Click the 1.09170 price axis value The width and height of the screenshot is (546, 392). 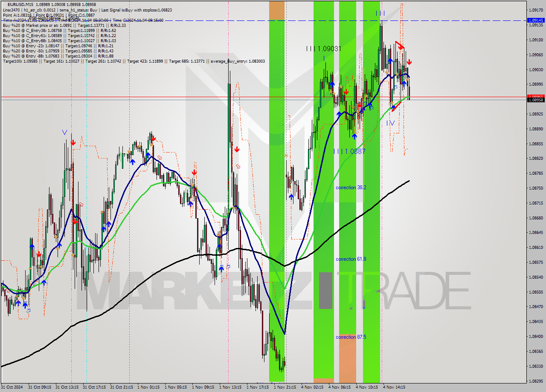536,10
